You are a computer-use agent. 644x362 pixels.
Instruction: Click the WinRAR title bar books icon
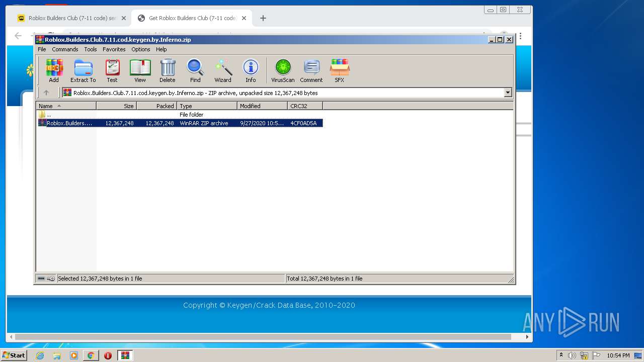40,40
